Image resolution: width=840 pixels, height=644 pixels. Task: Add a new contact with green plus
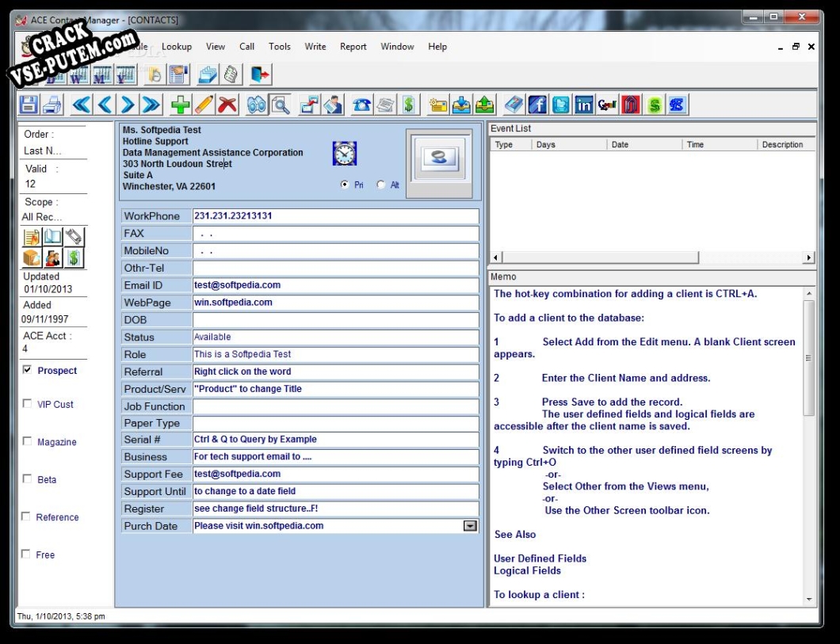tap(181, 105)
